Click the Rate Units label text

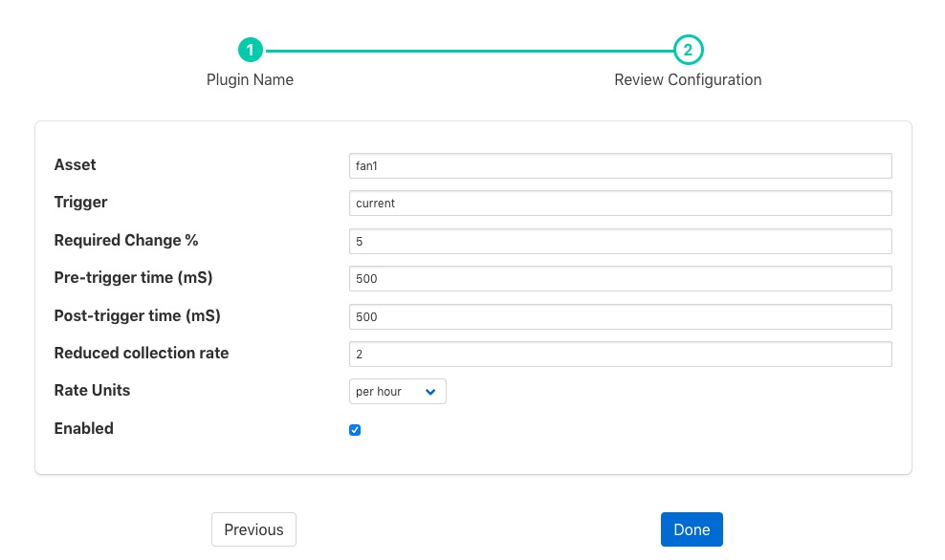[92, 391]
